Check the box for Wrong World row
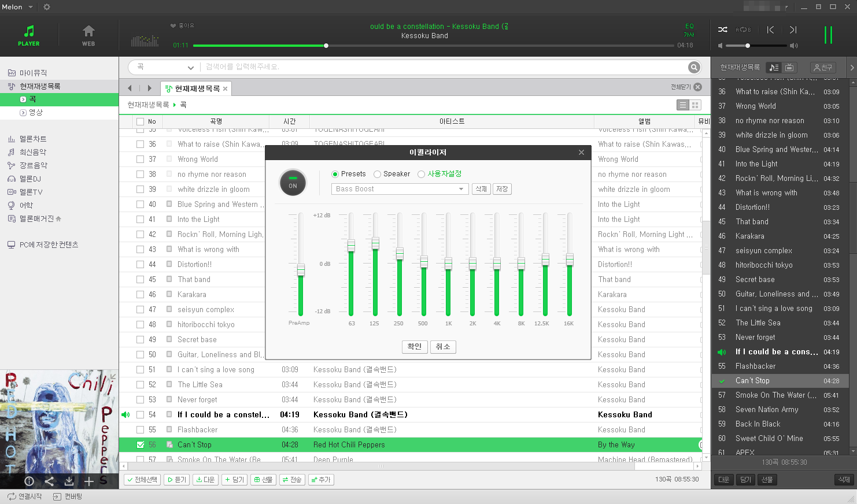Screen dimensions: 857x504 140,159
